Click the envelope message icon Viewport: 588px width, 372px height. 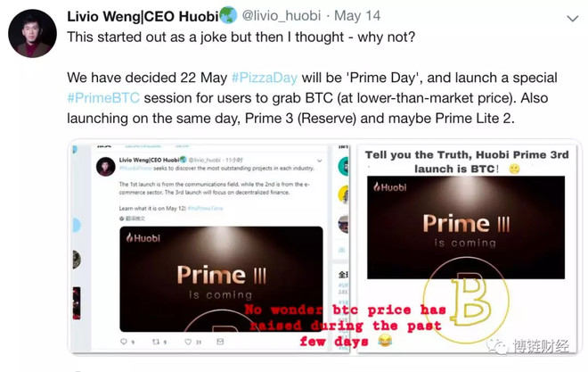click(x=221, y=341)
